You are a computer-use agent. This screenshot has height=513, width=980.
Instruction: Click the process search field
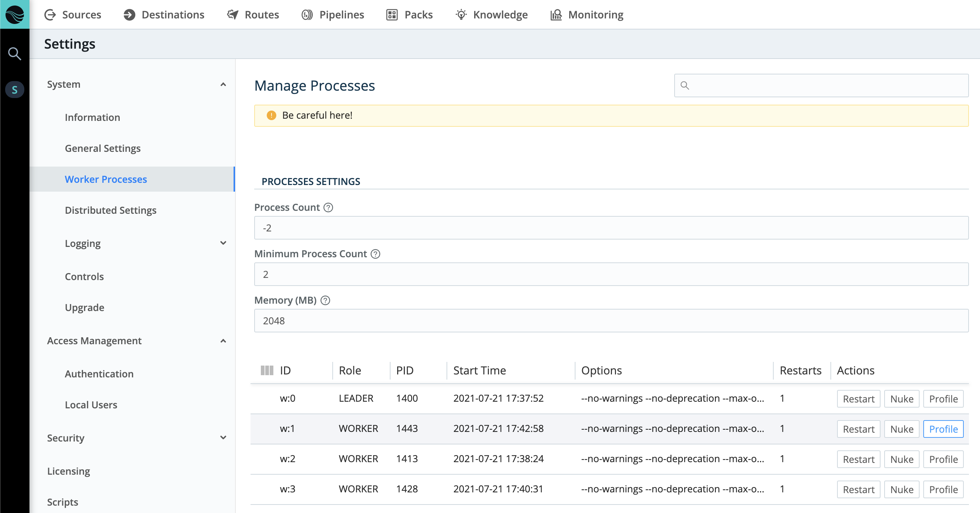tap(821, 85)
